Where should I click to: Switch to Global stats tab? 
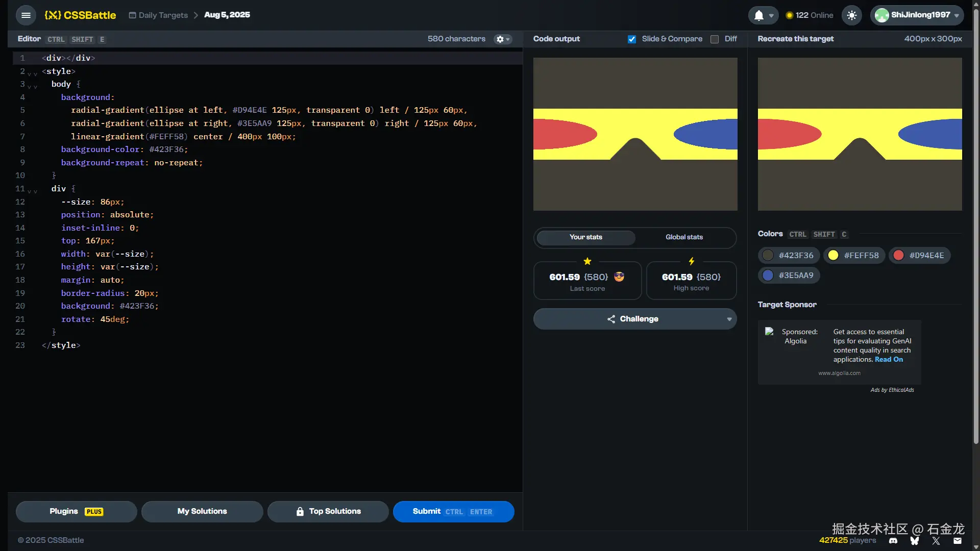(684, 237)
